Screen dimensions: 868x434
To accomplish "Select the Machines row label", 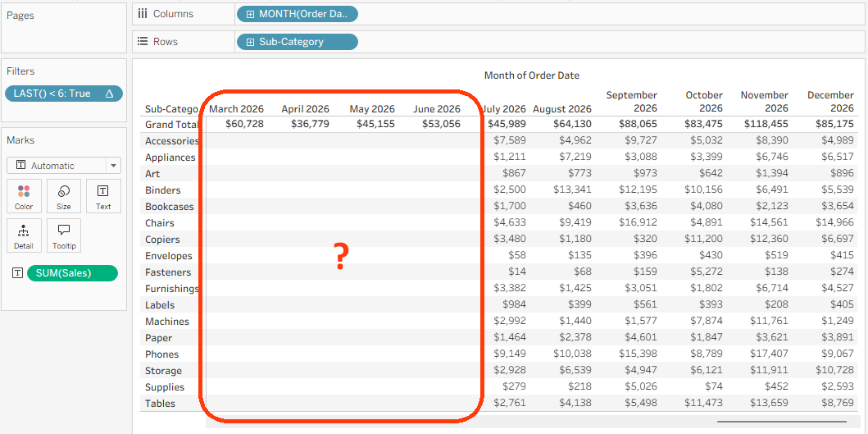I will tap(167, 322).
